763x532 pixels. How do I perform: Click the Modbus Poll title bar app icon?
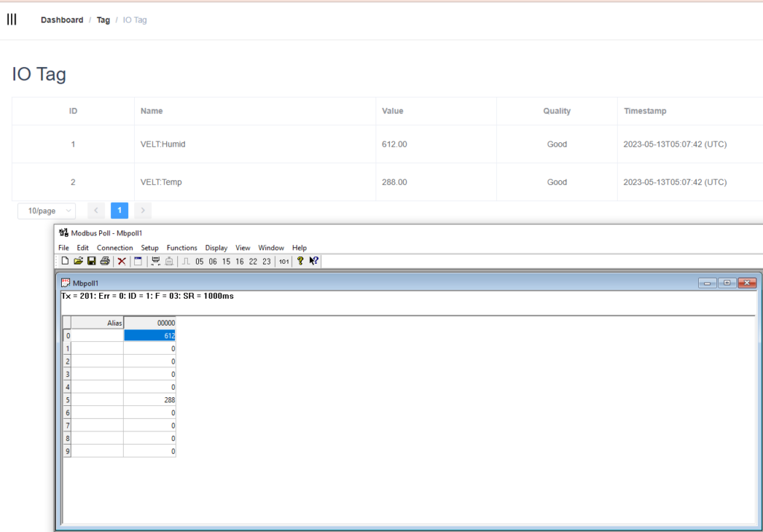pyautogui.click(x=64, y=232)
